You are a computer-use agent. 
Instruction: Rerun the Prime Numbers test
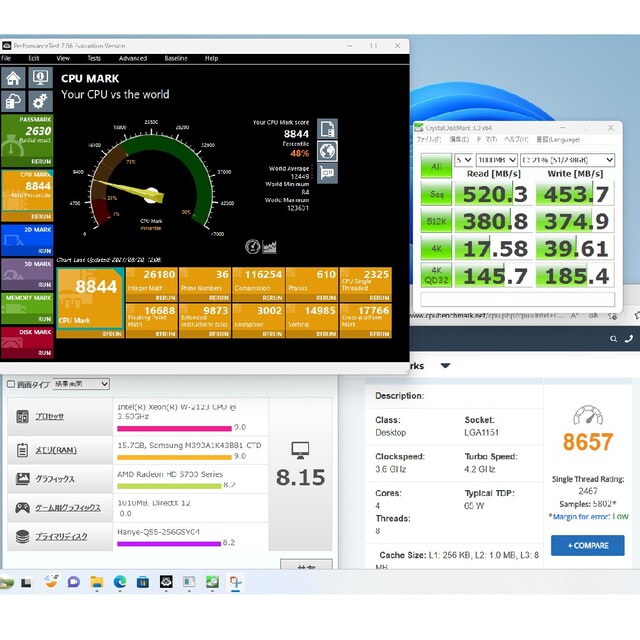pyautogui.click(x=219, y=298)
